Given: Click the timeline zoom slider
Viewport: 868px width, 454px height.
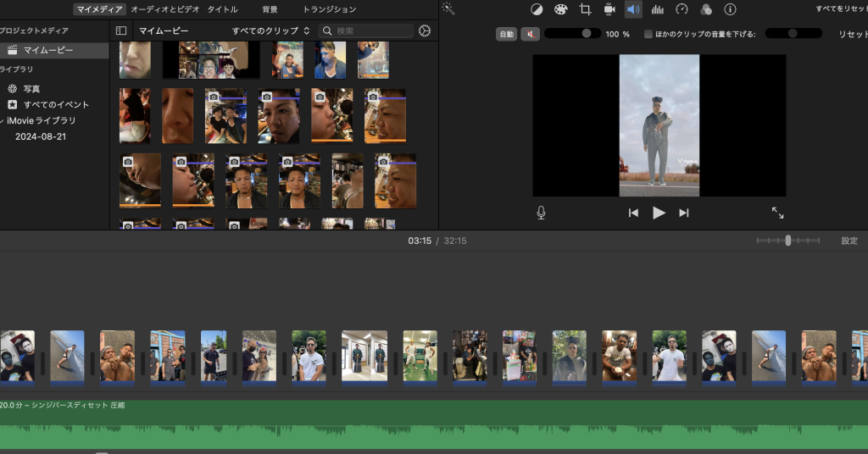Looking at the screenshot, I should [x=787, y=241].
